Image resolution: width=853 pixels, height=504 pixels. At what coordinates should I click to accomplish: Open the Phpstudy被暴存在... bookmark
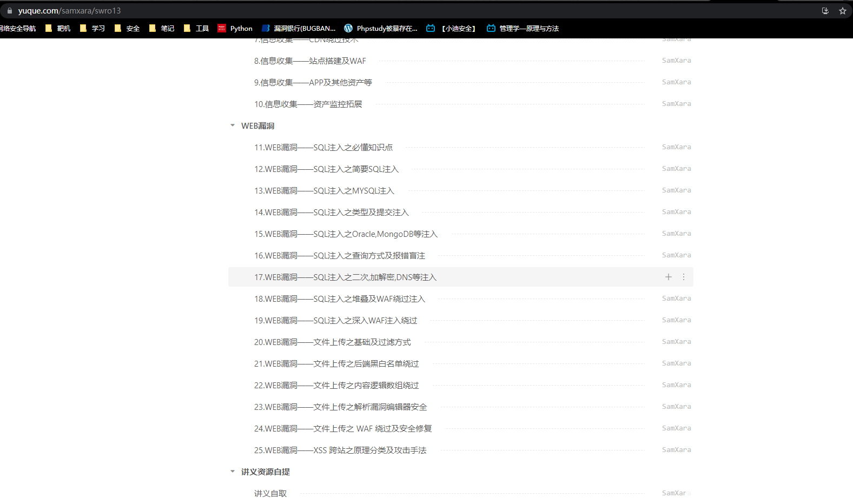[381, 28]
